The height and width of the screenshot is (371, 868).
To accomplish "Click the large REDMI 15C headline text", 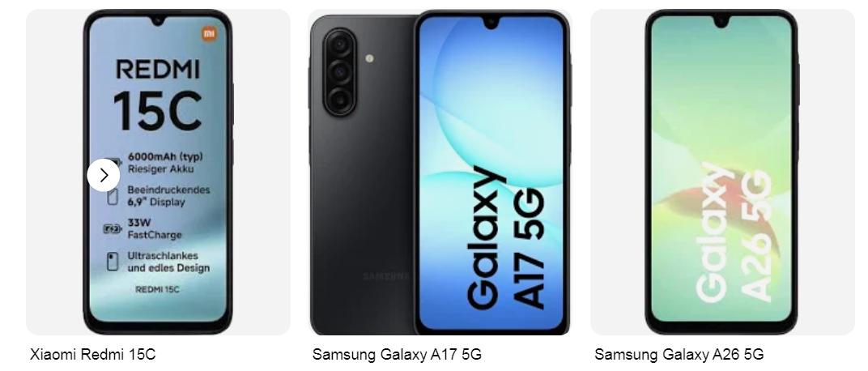I will tap(158, 94).
